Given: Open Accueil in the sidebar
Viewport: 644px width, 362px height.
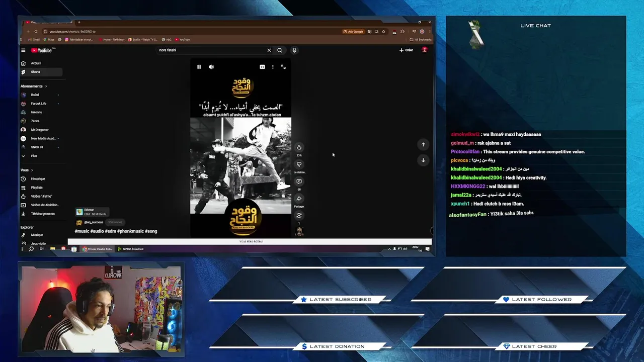Looking at the screenshot, I should tap(41, 63).
